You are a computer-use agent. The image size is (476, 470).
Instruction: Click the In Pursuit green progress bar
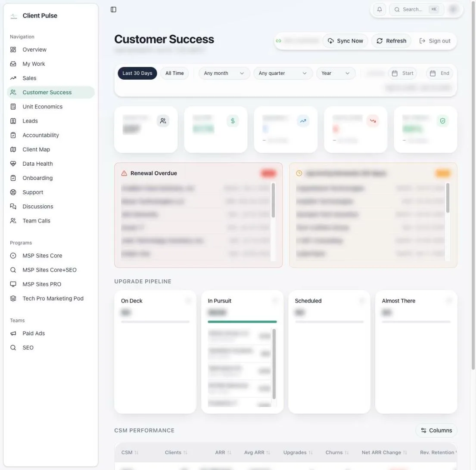[x=242, y=322]
